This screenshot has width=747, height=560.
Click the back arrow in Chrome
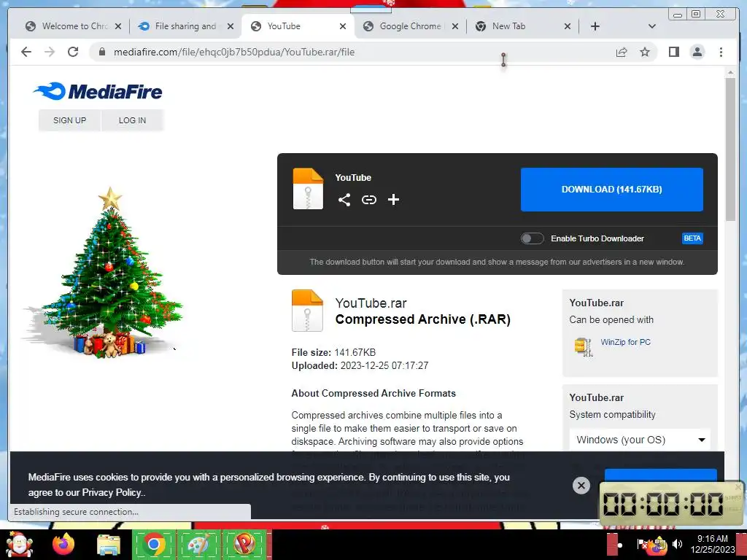click(26, 52)
